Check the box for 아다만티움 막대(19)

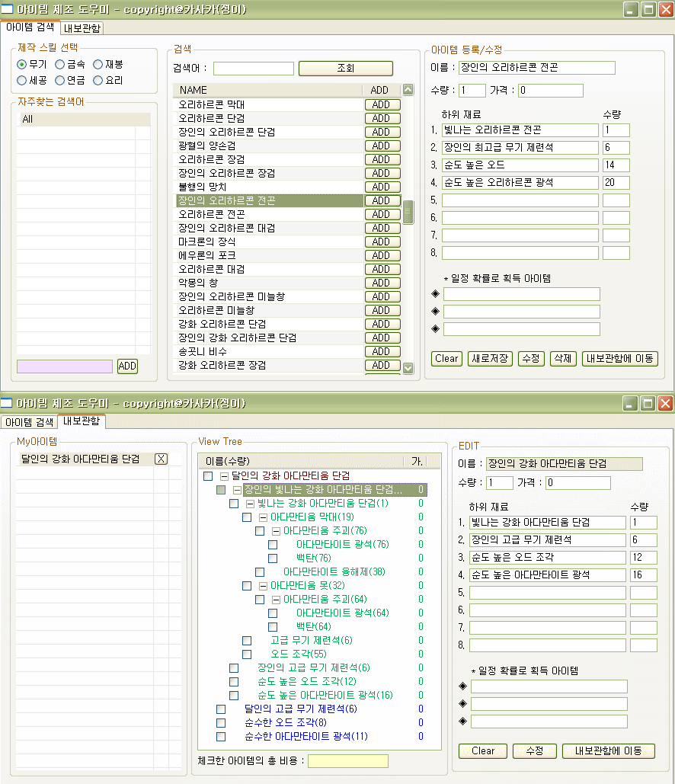[247, 517]
